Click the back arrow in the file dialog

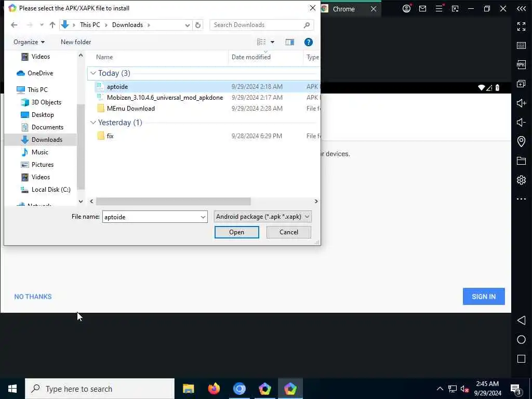[x=14, y=25]
